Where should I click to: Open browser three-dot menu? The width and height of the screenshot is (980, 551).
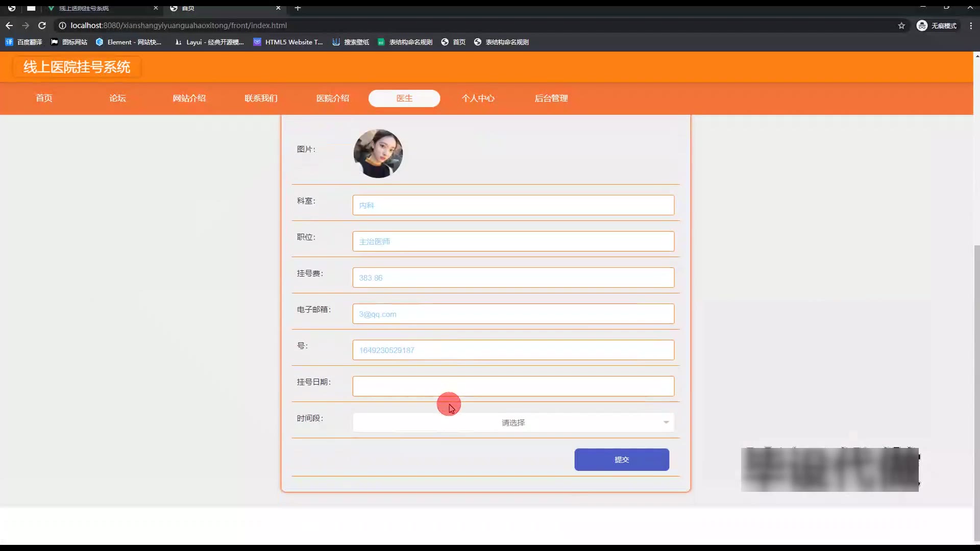[x=971, y=26]
